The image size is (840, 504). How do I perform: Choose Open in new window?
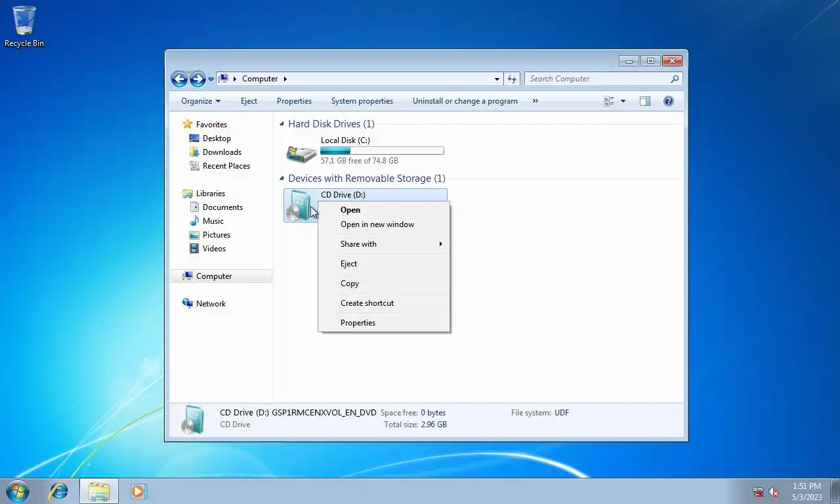pos(384,224)
